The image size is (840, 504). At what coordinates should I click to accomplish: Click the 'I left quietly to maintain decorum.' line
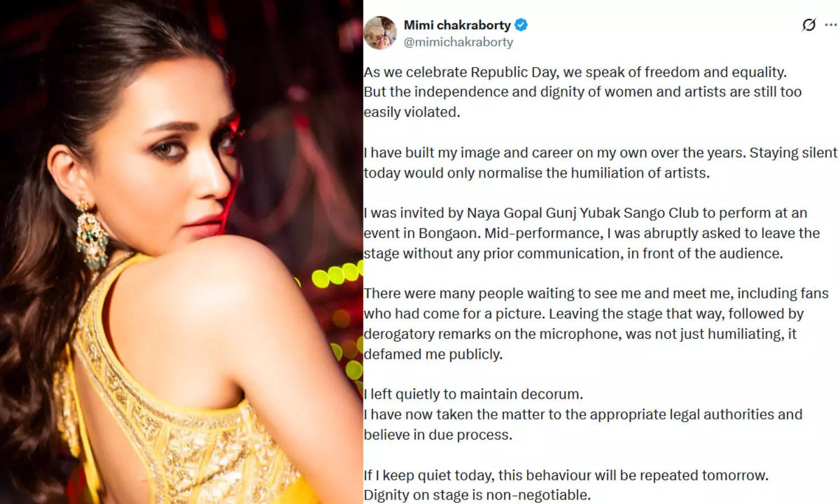473,394
